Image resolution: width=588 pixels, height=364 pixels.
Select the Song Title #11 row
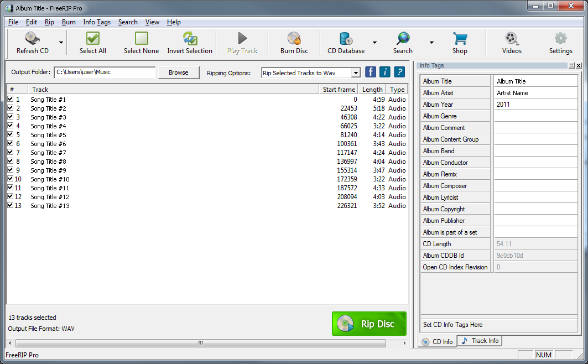pyautogui.click(x=207, y=188)
